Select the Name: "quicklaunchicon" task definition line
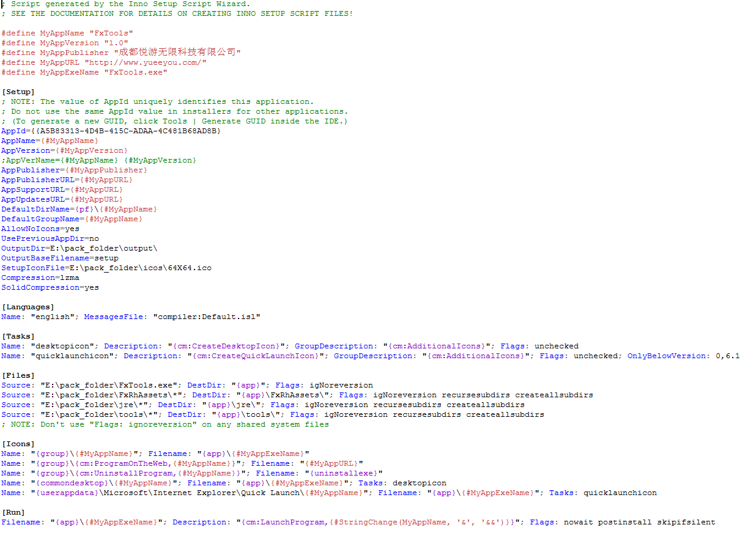The image size is (756, 533). (371, 356)
